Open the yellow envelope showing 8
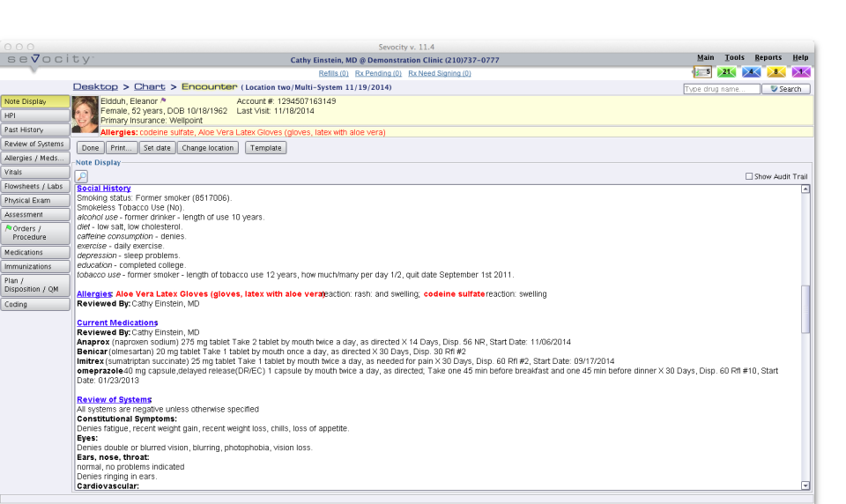Image resolution: width=846 pixels, height=504 pixels. [775, 71]
